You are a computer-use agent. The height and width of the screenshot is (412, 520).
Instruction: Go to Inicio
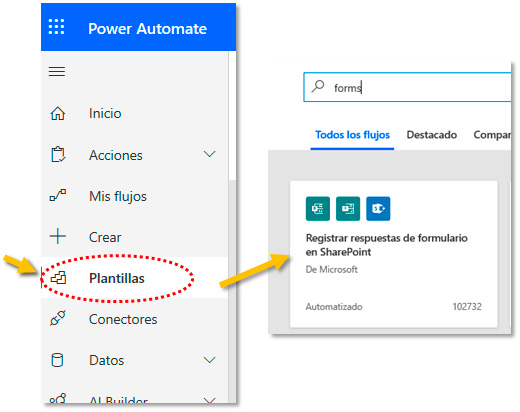coord(105,113)
